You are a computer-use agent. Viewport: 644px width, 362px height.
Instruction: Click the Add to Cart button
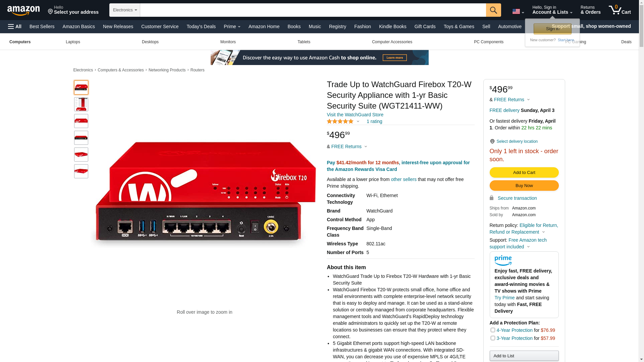click(x=524, y=173)
